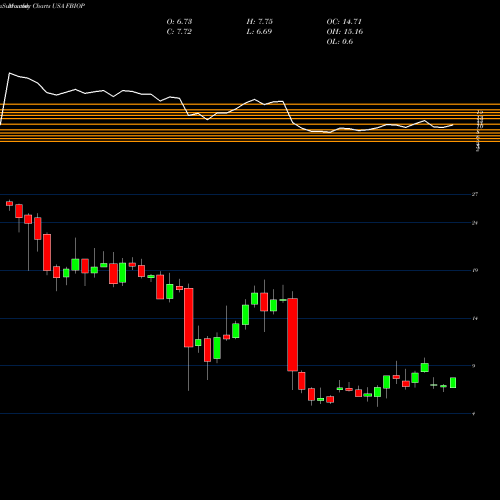Click the open price value O: 6.73
Viewport: 500px width, 500px height.
179,22
